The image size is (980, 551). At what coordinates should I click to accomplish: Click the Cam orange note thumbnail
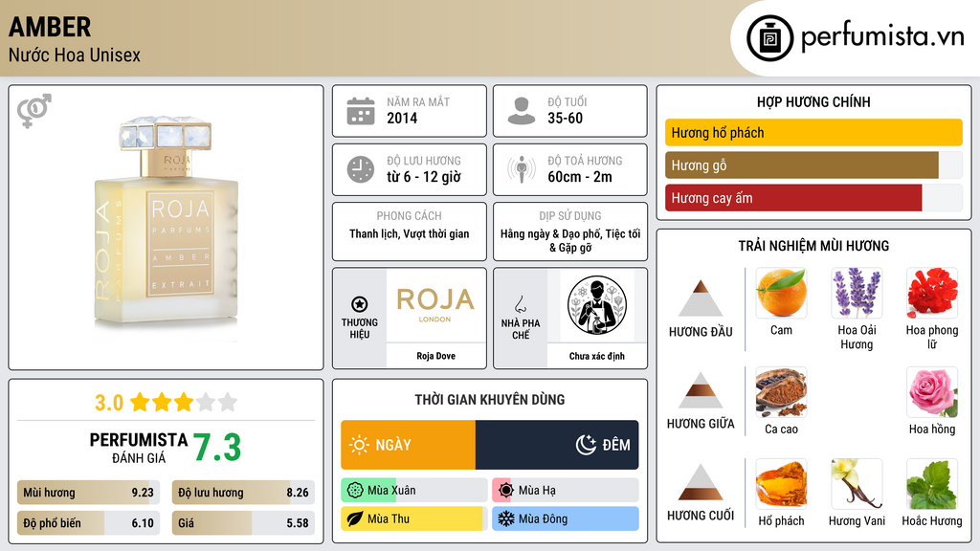(x=781, y=293)
